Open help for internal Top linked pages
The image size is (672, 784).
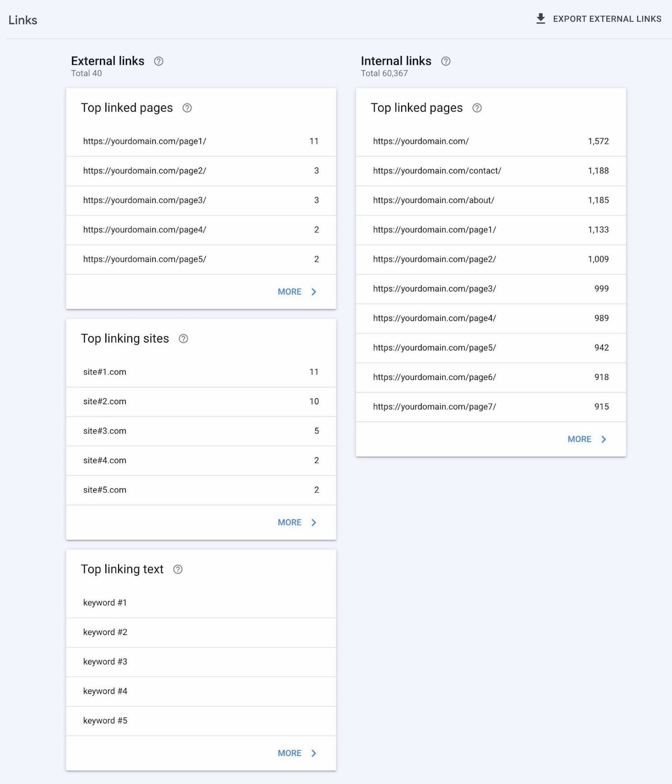(x=477, y=108)
